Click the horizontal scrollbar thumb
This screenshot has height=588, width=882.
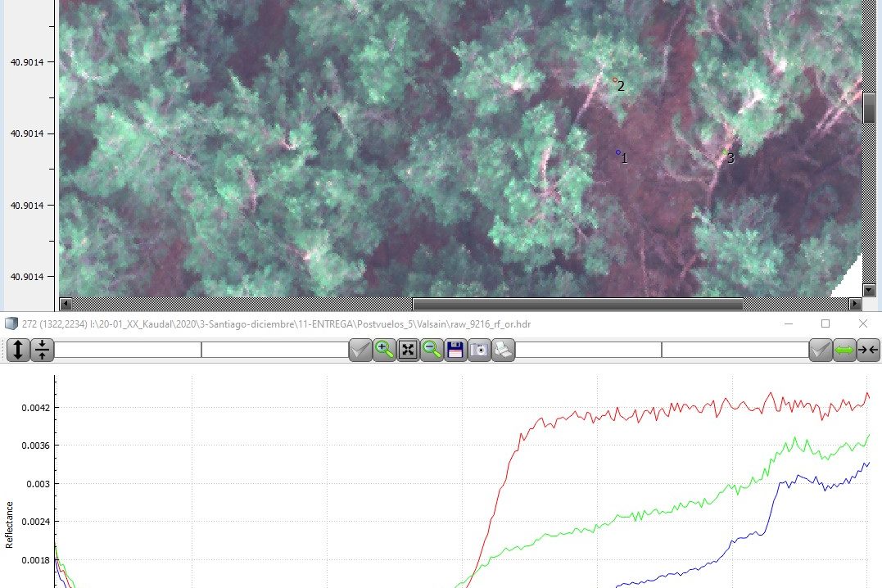click(x=577, y=304)
